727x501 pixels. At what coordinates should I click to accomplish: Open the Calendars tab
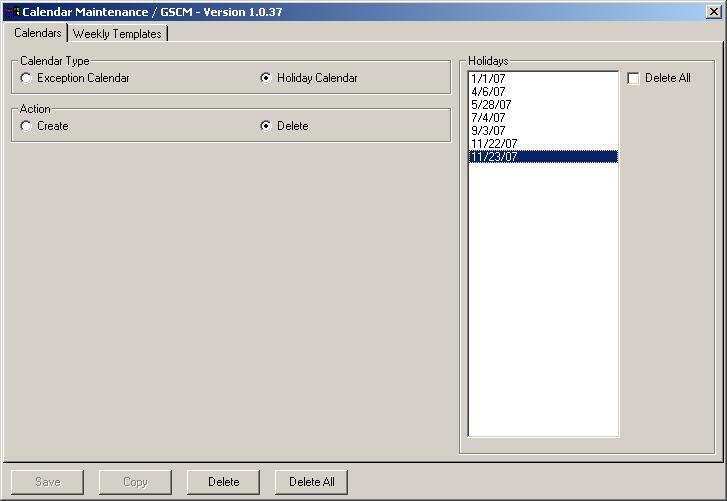coord(38,33)
